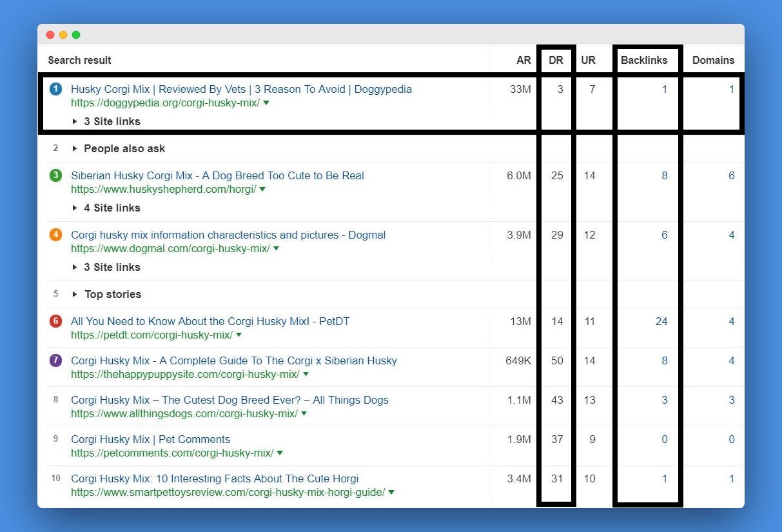Open domains count 4 for PetDT

(x=731, y=321)
